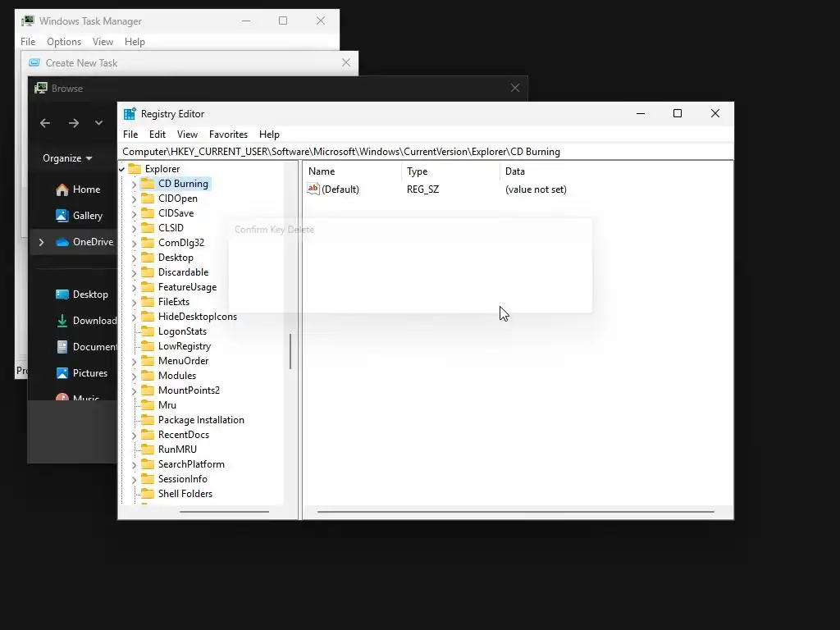This screenshot has width=840, height=630.
Task: Expand the Discardable key
Action: [x=134, y=272]
